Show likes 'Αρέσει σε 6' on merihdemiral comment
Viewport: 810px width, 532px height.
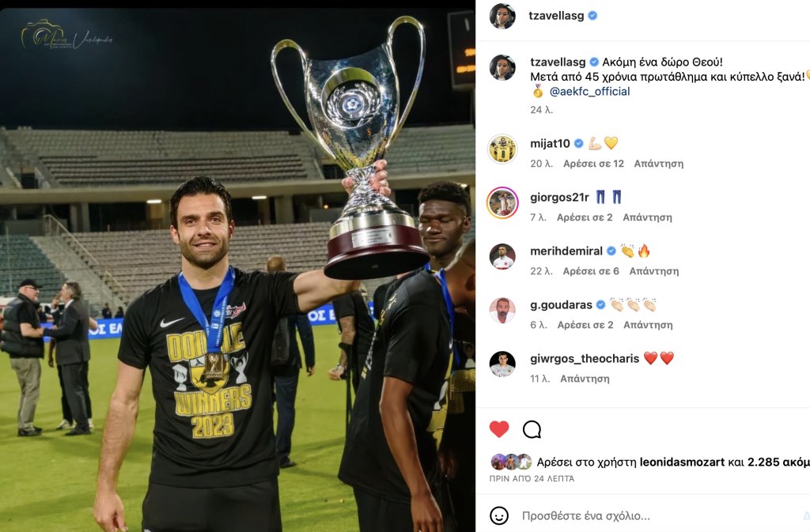591,271
